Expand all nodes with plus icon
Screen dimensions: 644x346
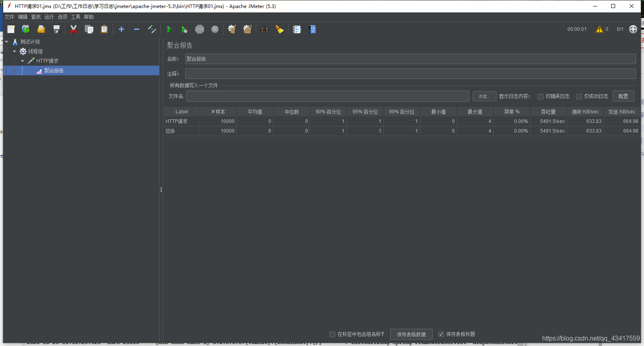pyautogui.click(x=122, y=29)
